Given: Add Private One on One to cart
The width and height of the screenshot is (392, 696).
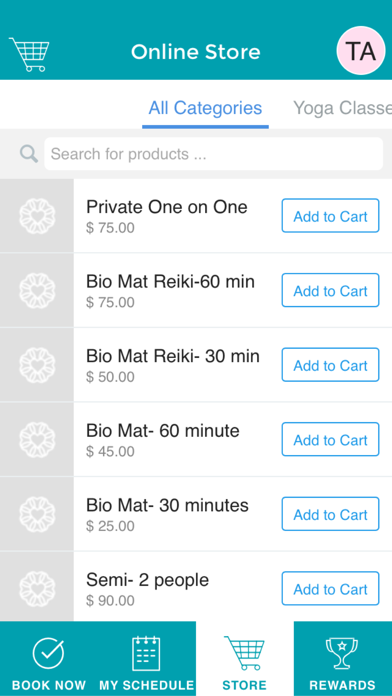Looking at the screenshot, I should [331, 216].
